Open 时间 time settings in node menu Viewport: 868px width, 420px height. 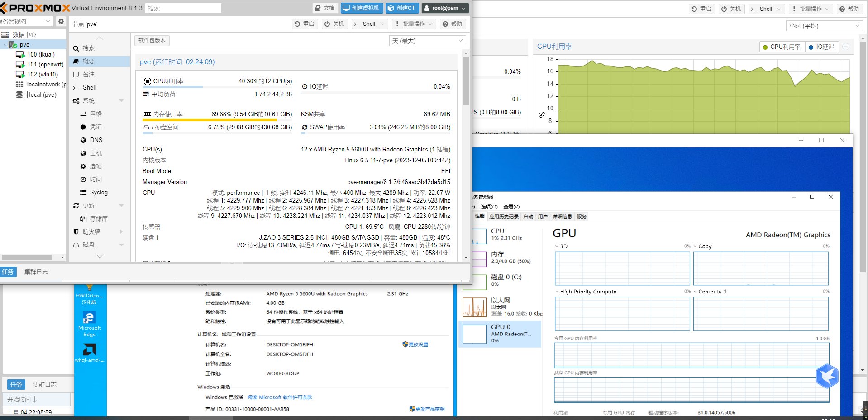(99, 179)
